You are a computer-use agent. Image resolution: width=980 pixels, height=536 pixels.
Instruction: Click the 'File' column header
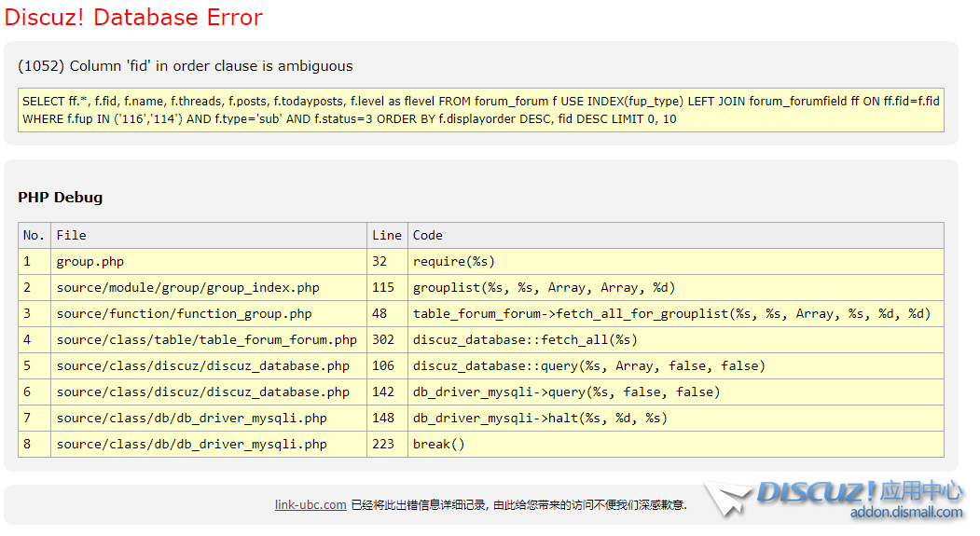pos(209,236)
